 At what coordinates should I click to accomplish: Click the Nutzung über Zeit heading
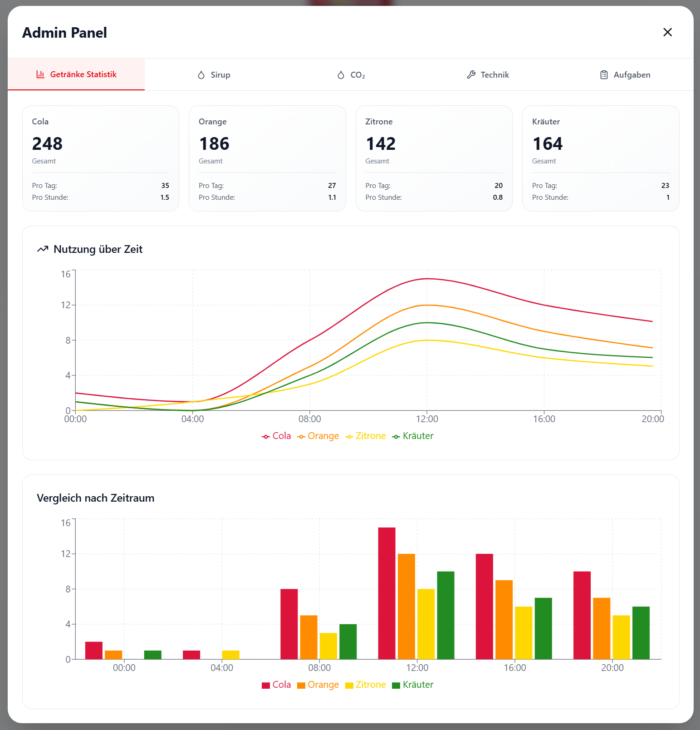[x=98, y=249]
